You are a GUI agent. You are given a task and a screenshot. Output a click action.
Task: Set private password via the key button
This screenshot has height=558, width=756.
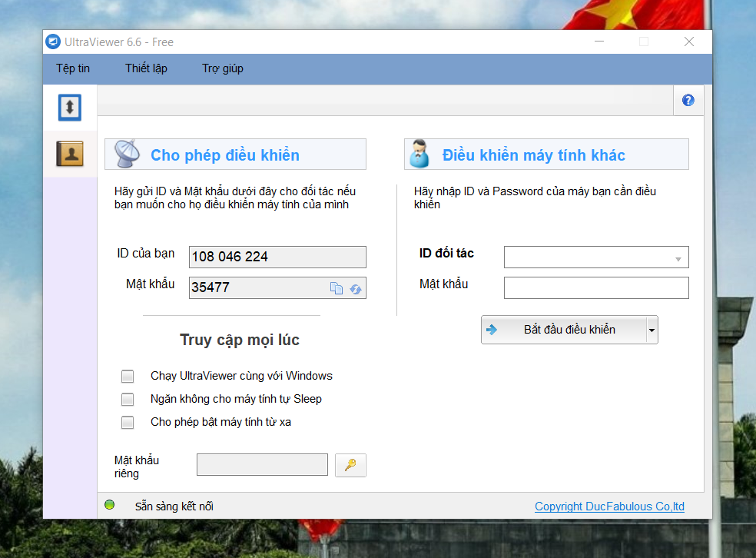tap(350, 465)
